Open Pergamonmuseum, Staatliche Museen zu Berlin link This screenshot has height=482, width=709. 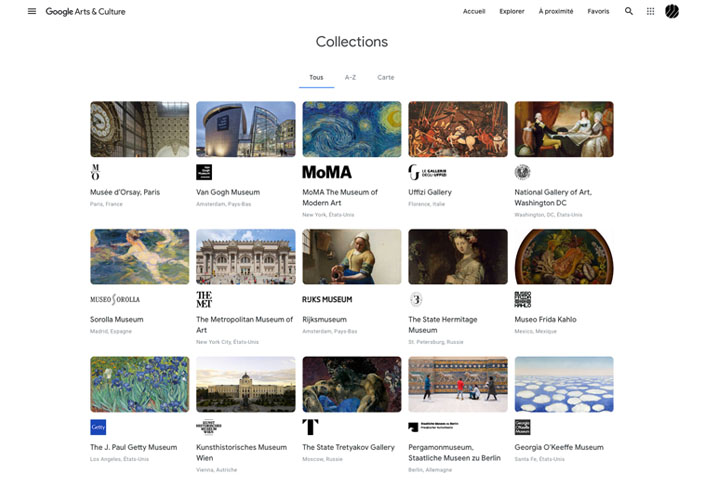pos(454,453)
